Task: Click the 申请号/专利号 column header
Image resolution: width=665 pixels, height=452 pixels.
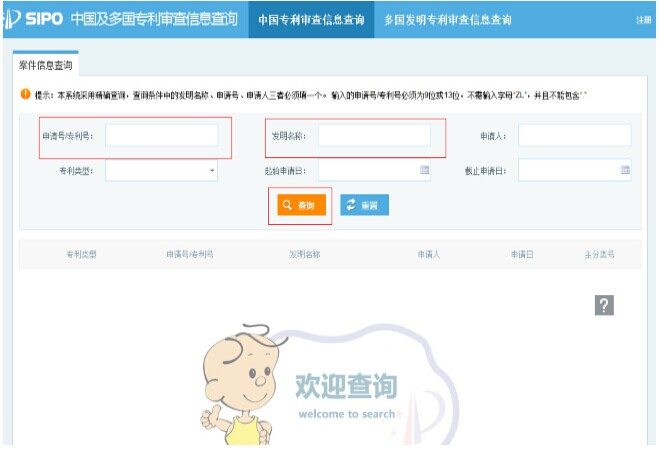Action: tap(190, 254)
